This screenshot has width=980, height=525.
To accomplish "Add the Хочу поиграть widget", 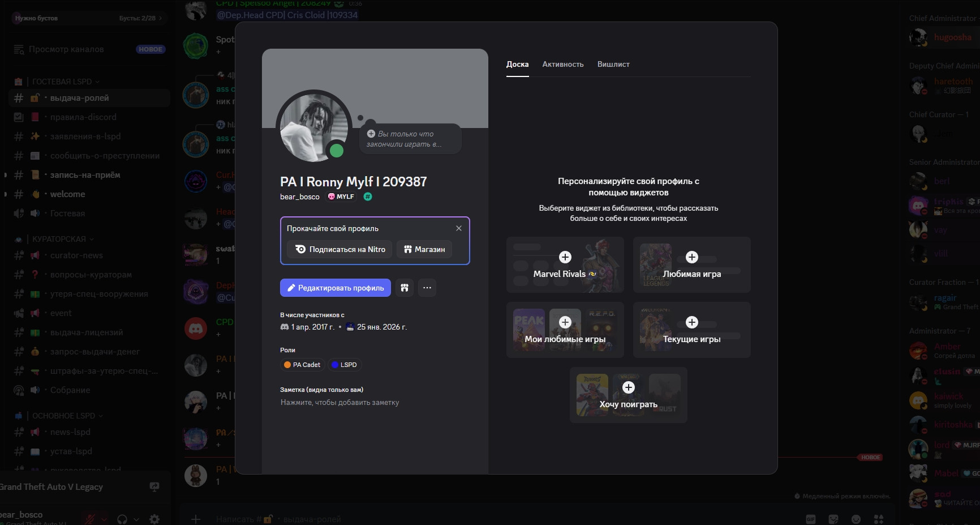I will coord(628,395).
